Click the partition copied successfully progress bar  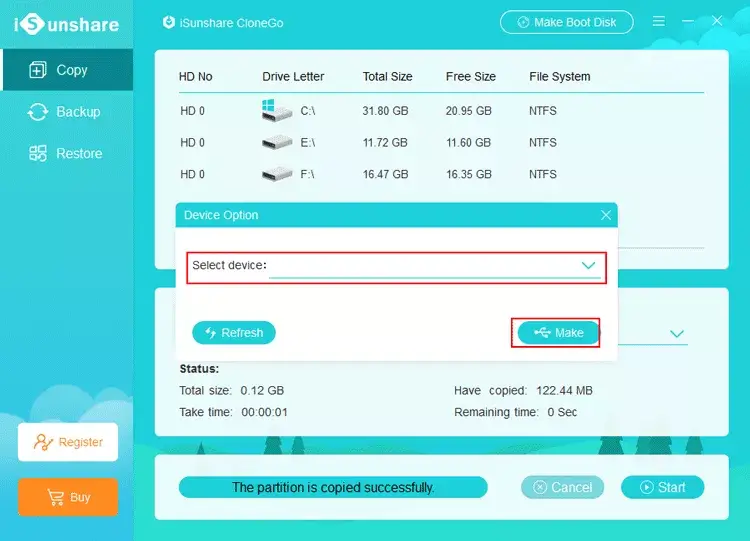[333, 487]
